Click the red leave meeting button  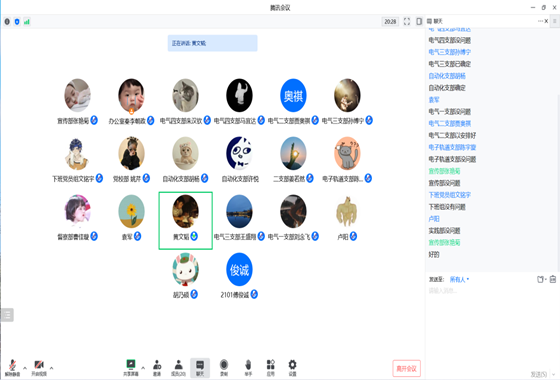[406, 369]
